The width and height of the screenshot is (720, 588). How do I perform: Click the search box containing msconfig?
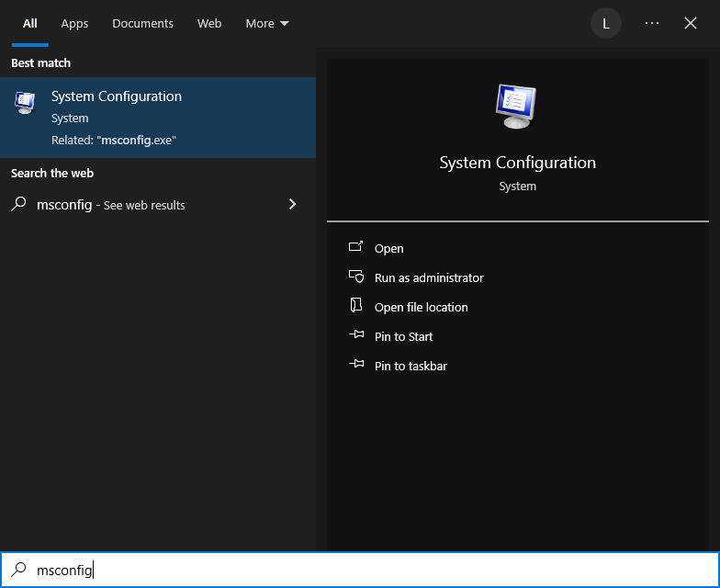coord(360,570)
